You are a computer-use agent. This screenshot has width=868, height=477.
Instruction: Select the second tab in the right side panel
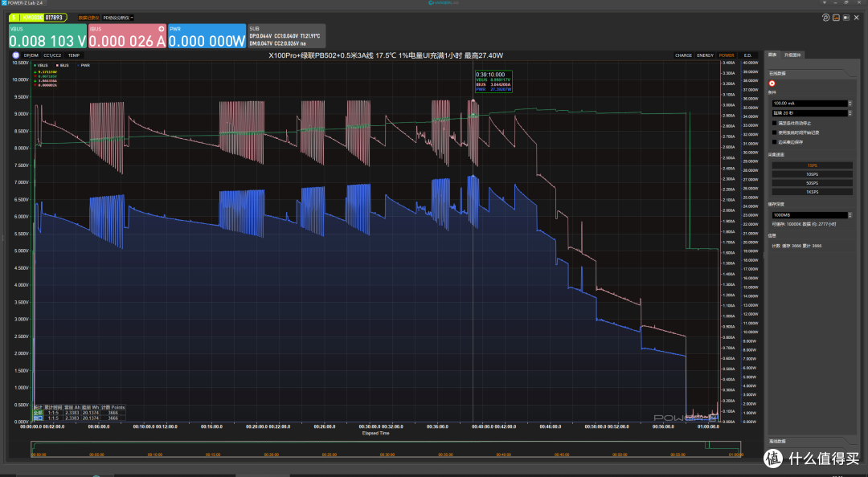point(792,55)
